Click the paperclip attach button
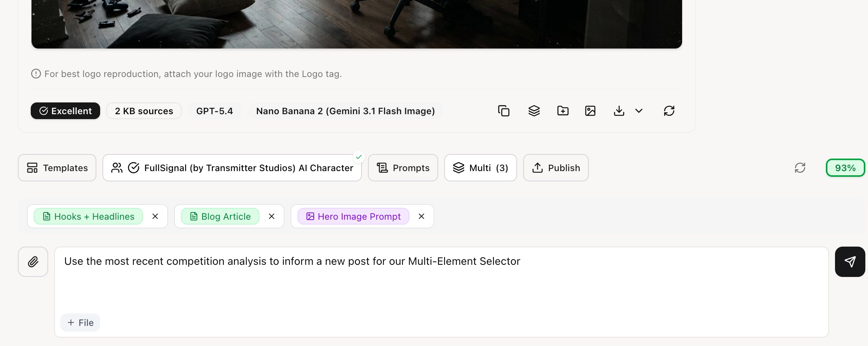The height and width of the screenshot is (346, 868). [33, 262]
